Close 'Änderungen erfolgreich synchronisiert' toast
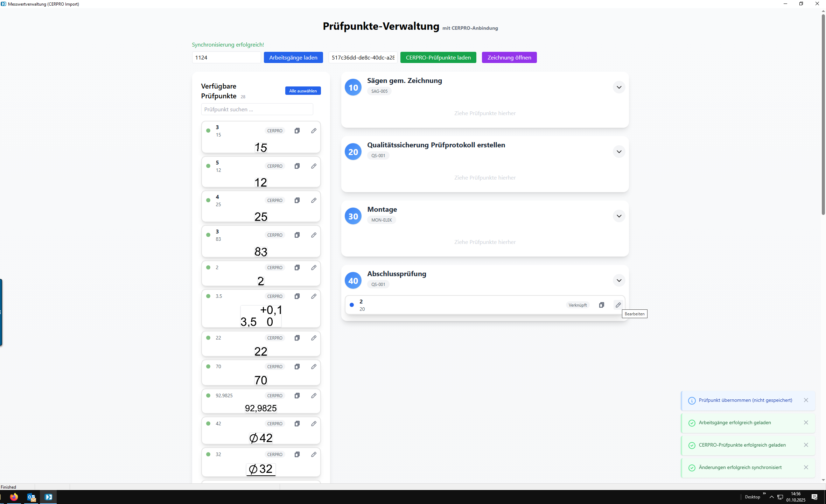Screen dimensions: 826x504 (806, 467)
